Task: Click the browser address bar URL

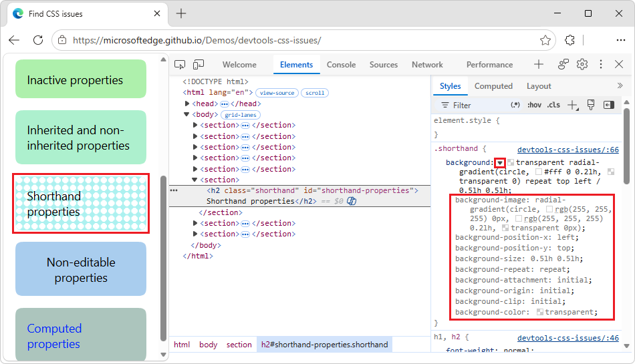Action: point(197,41)
